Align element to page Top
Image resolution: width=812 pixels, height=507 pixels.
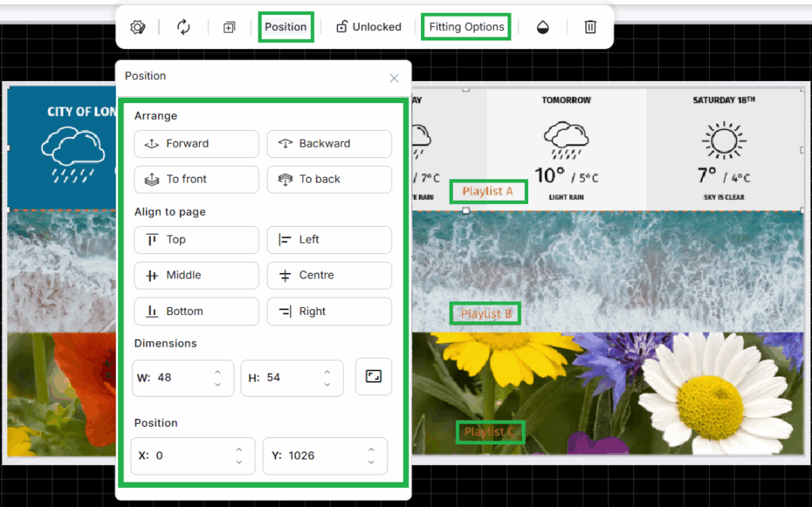click(197, 240)
